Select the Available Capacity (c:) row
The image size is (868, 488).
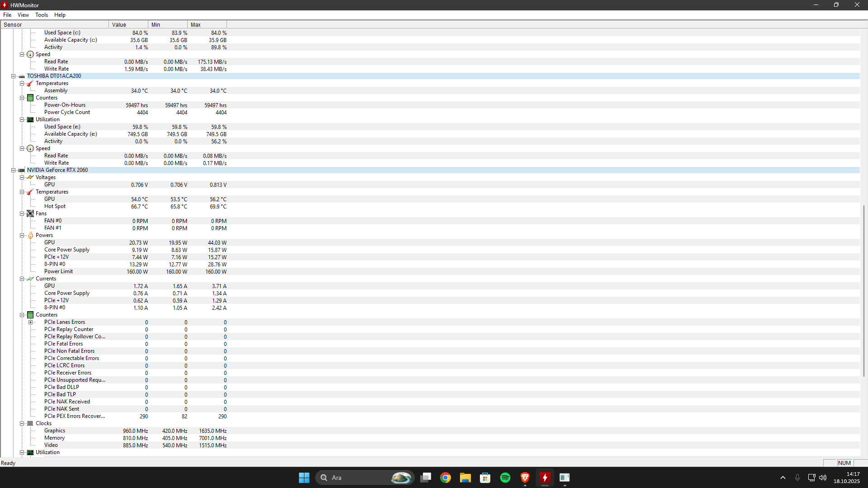[x=430, y=40]
